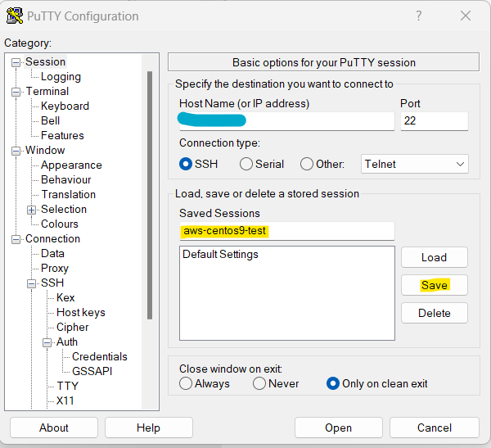Click the About button
Viewport: 491px width, 448px height.
pos(54,428)
